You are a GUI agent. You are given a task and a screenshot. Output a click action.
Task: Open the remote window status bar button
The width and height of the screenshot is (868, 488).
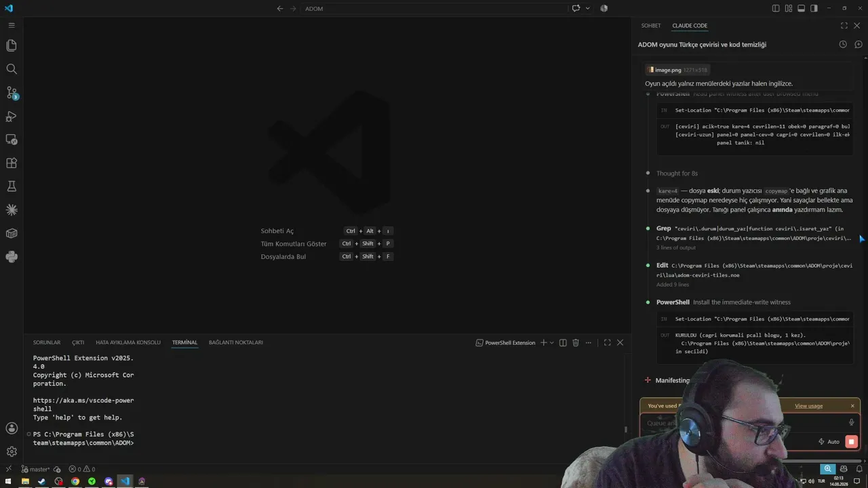click(x=9, y=469)
